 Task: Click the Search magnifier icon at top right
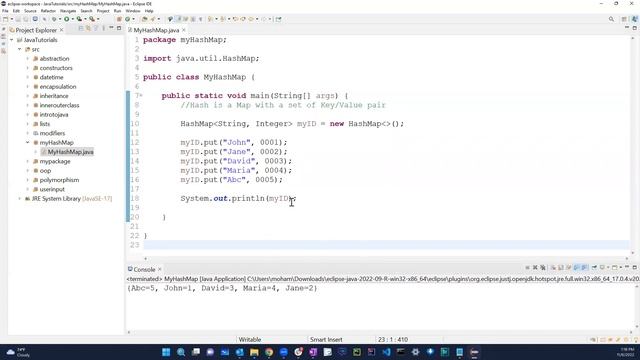(x=611, y=19)
